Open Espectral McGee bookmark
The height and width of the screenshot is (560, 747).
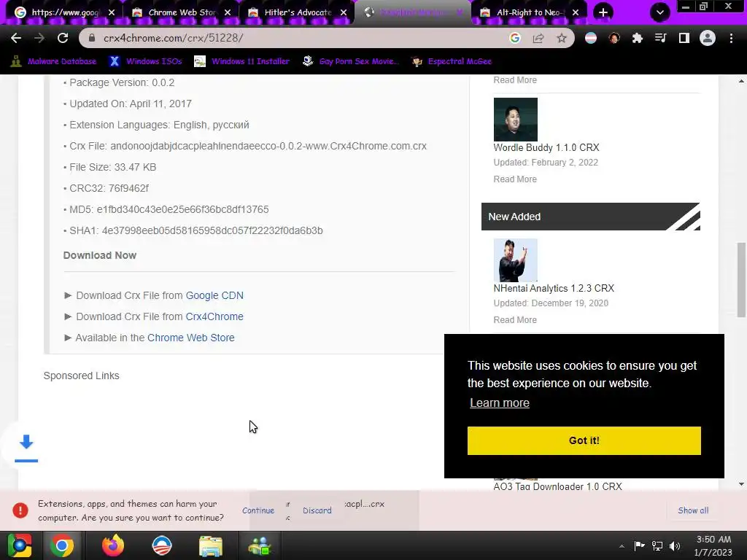click(452, 61)
